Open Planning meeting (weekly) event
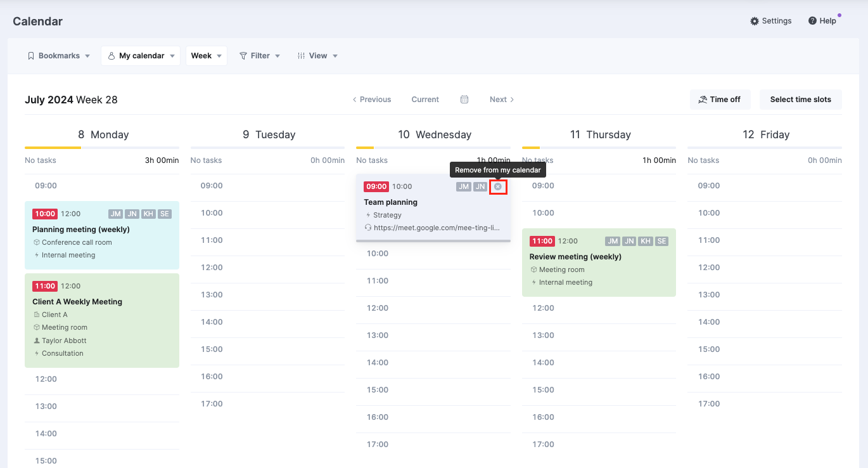The image size is (868, 468). 80,230
